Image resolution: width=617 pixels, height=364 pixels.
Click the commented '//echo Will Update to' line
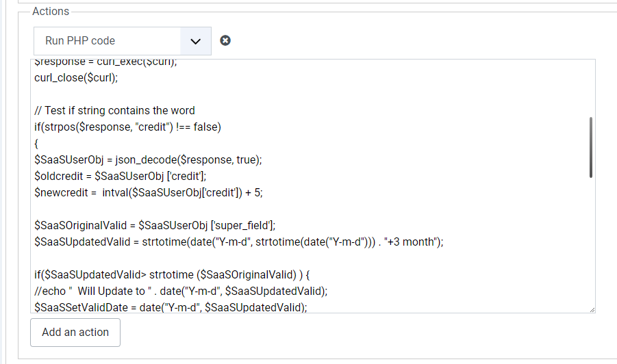point(181,291)
